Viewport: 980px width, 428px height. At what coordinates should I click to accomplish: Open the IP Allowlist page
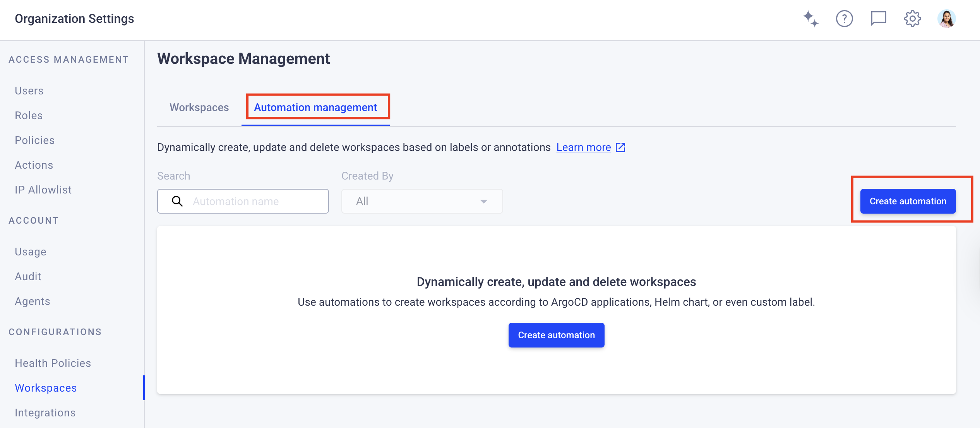click(x=43, y=190)
